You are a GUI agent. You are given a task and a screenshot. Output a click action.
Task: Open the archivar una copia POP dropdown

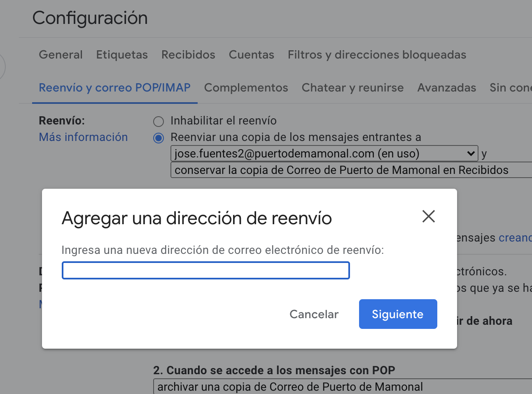[x=343, y=387]
